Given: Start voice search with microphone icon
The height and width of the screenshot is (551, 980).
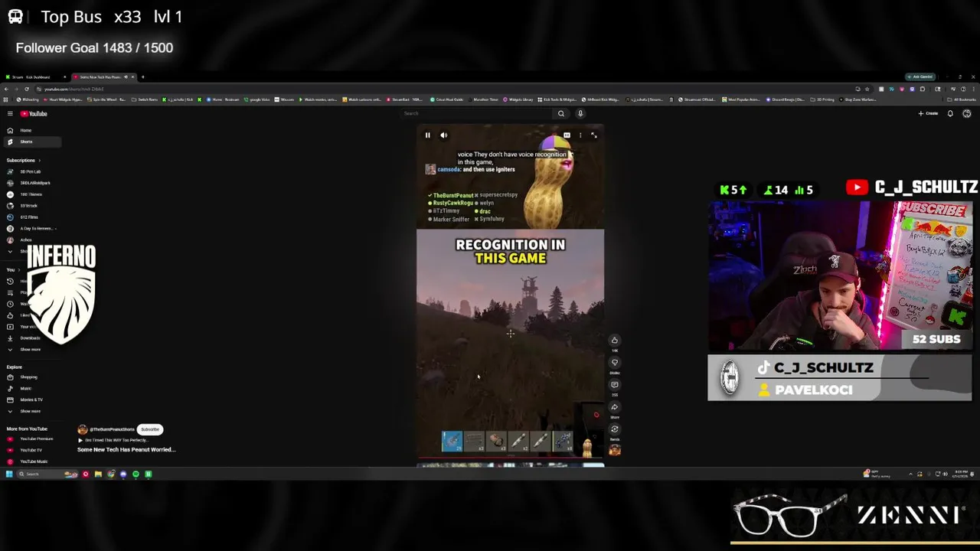Looking at the screenshot, I should coord(580,113).
